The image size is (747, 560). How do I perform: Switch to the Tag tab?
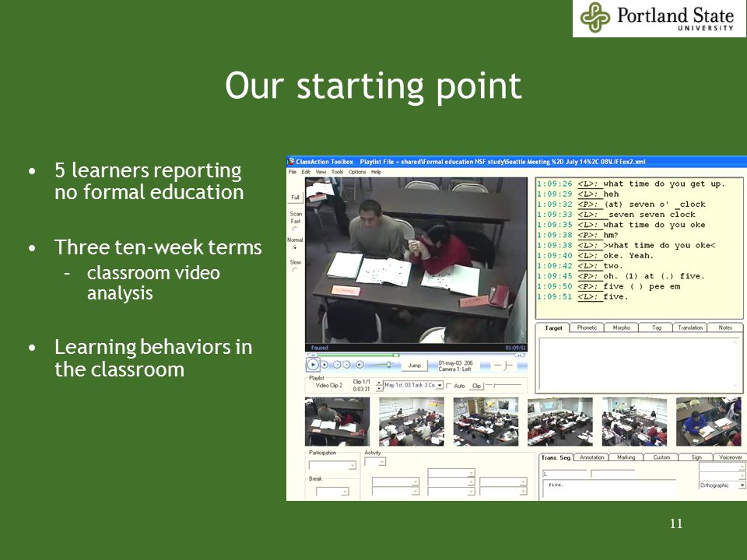(657, 327)
